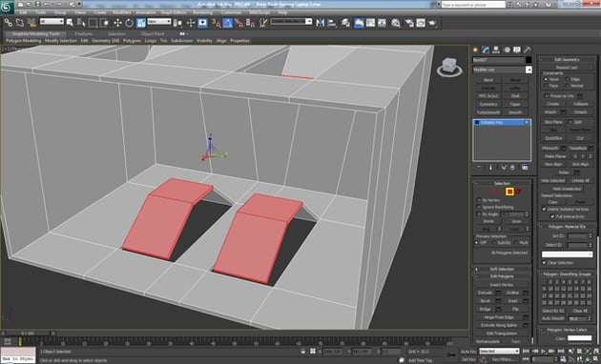This screenshot has width=601, height=364.
Task: Switch to the Modify command panel
Action: pyautogui.click(x=486, y=50)
